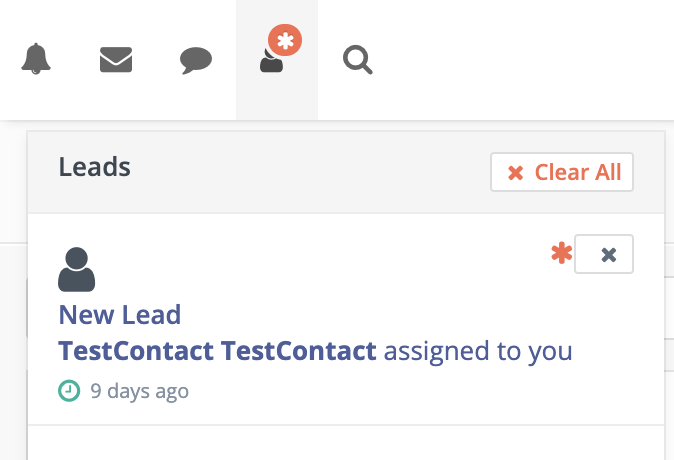Image resolution: width=674 pixels, height=460 pixels.
Task: Click the person avatar above New Lead
Action: click(x=77, y=270)
